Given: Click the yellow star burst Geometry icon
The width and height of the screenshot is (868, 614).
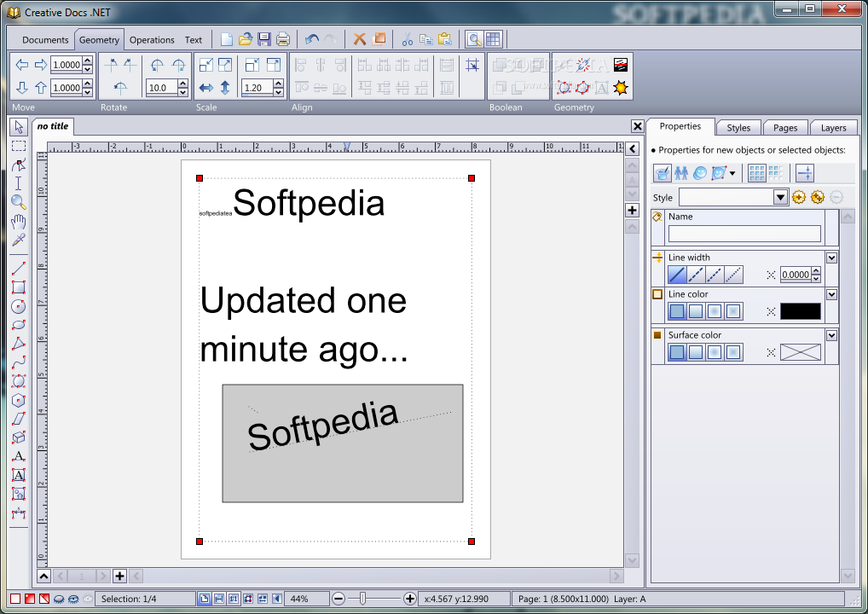Looking at the screenshot, I should tap(621, 88).
